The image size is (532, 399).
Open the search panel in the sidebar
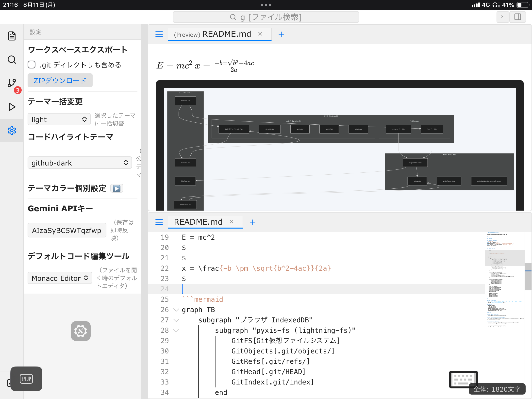tap(12, 60)
